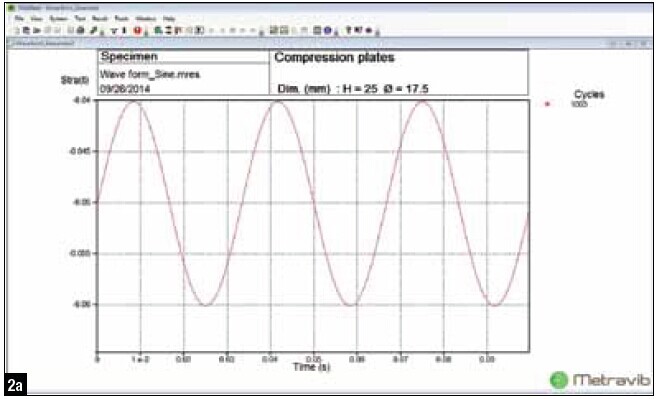Click the first new-document icon in toolbar
Screen dimensions: 659x399
[x=17, y=30]
